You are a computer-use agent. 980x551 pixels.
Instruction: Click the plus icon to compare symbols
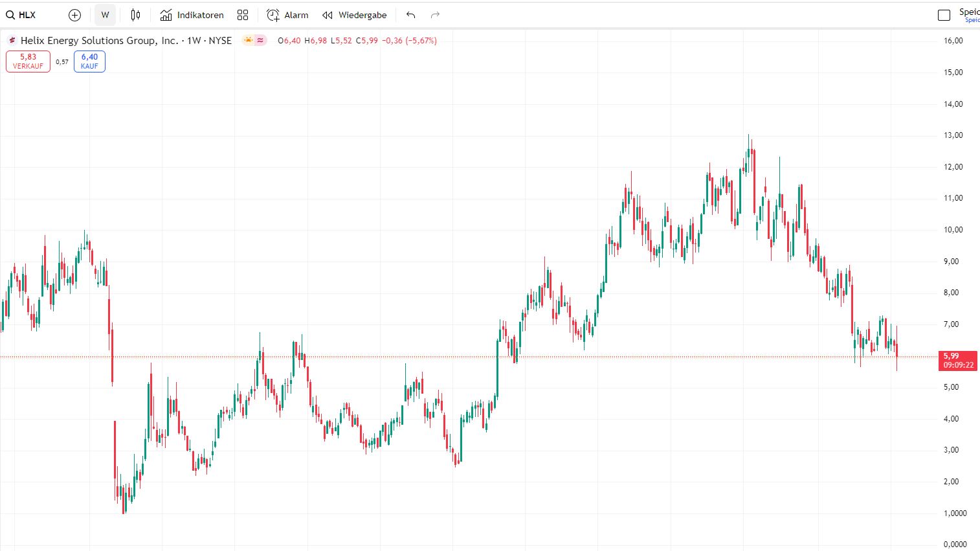74,15
